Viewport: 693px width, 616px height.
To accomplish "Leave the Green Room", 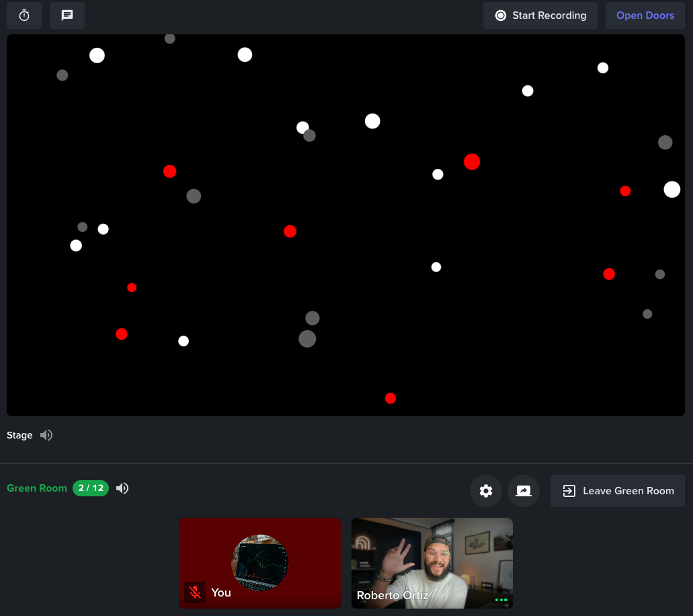I will coord(618,491).
